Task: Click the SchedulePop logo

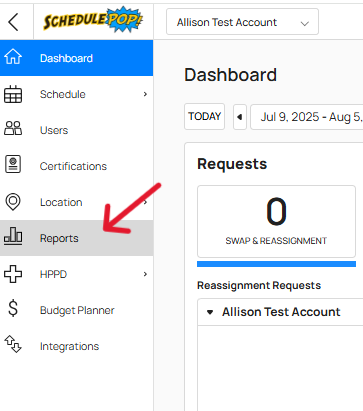Action: coord(93,20)
